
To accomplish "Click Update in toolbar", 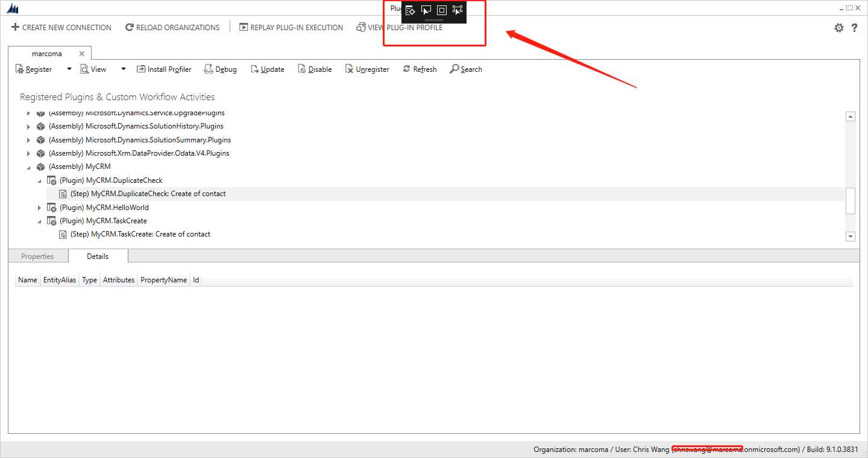I will tap(268, 69).
